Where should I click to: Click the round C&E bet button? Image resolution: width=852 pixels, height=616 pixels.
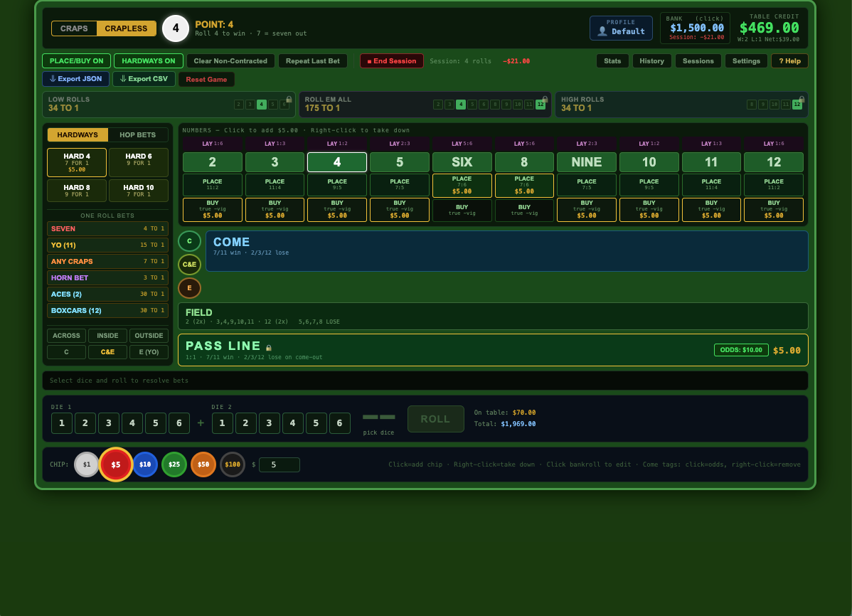click(190, 264)
